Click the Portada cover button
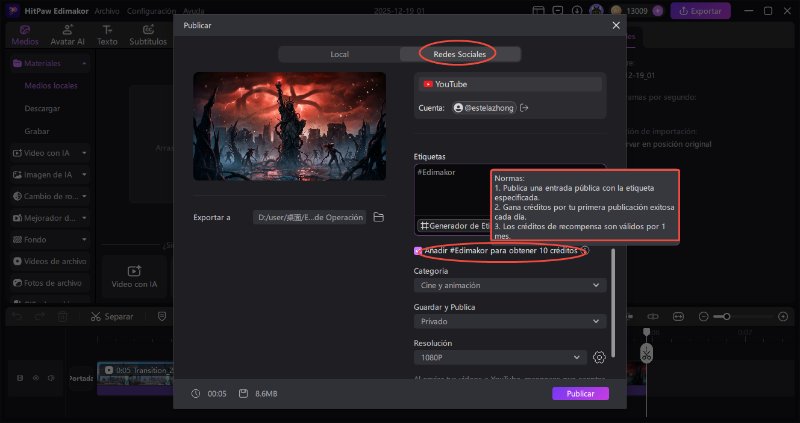The width and height of the screenshot is (800, 423). (82, 379)
